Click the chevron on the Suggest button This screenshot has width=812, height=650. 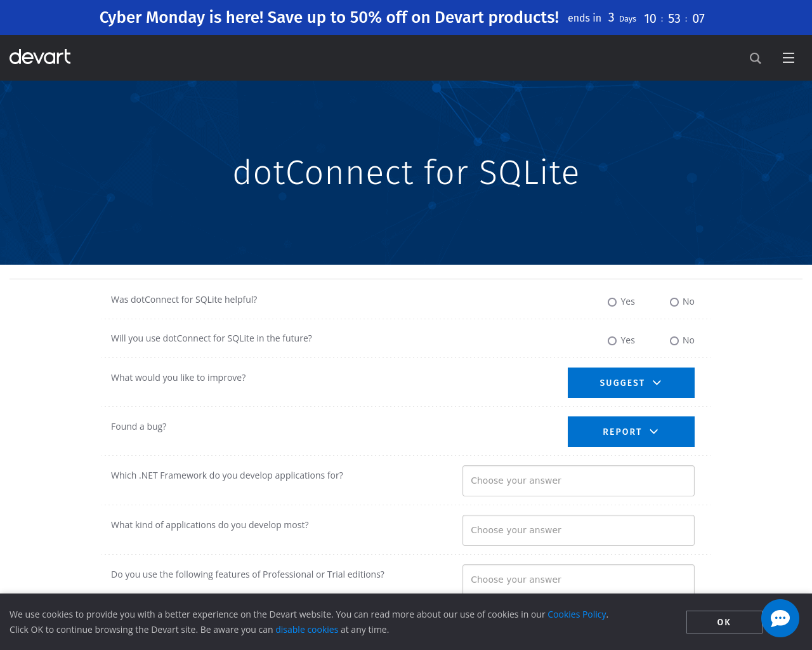(x=657, y=383)
